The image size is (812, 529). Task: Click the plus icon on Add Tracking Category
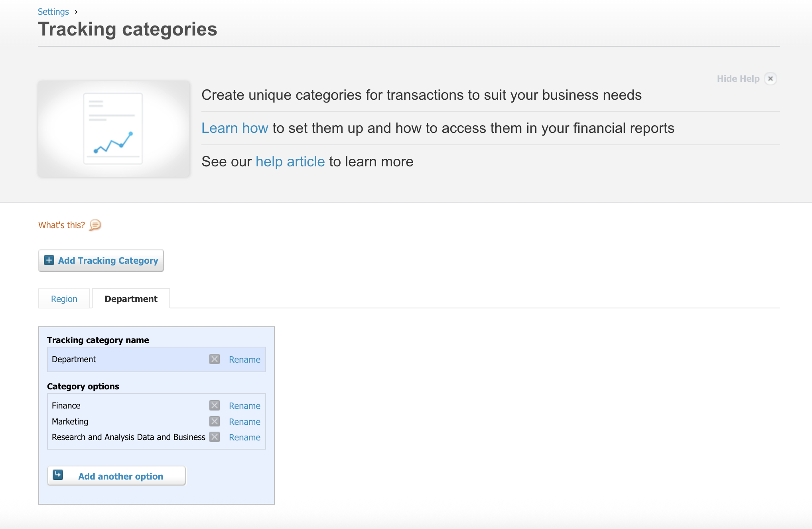pos(49,260)
